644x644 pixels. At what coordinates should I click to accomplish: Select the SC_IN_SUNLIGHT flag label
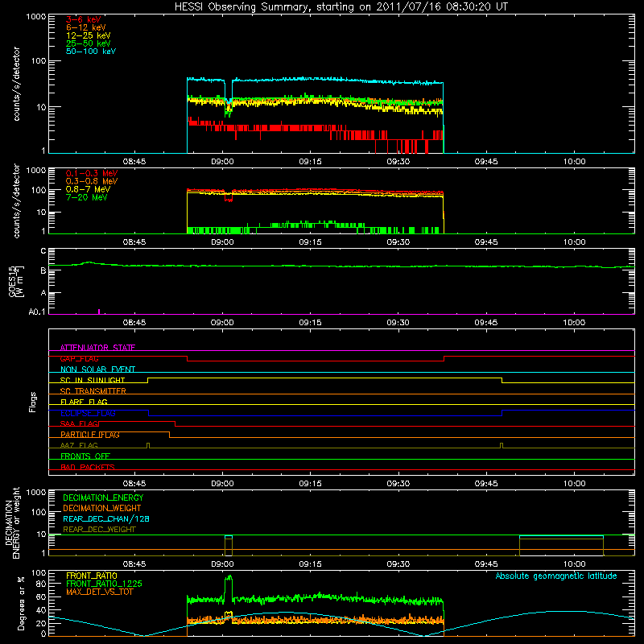click(x=93, y=380)
